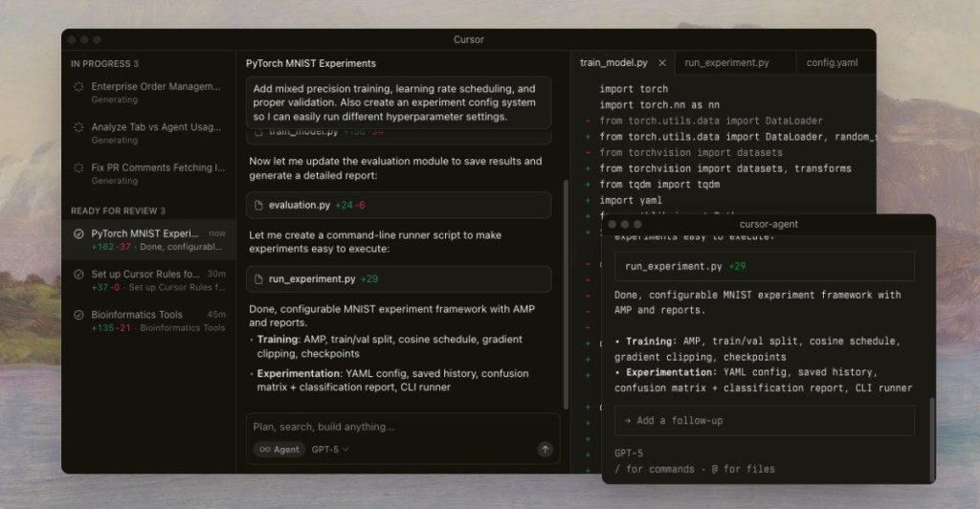Open run_experiment.py card in cursor-agent window
Screen dimensions: 980x509
(x=765, y=267)
